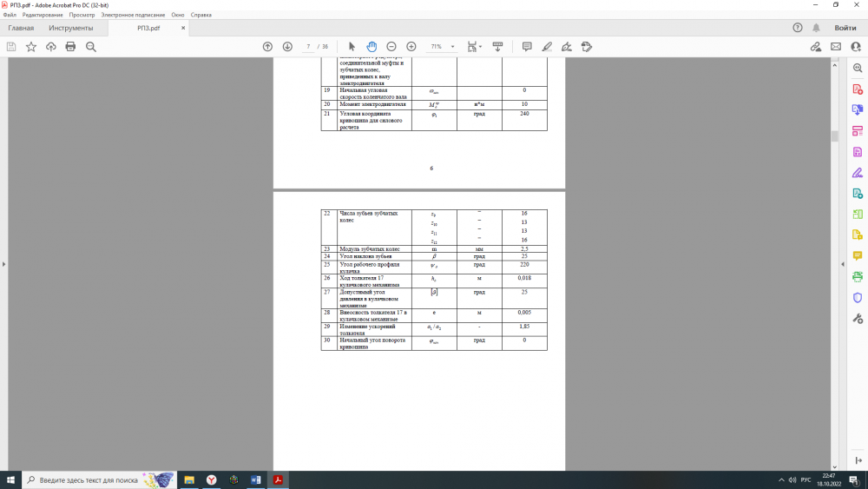Open the Find text search tool
The image size is (868, 489).
point(91,47)
